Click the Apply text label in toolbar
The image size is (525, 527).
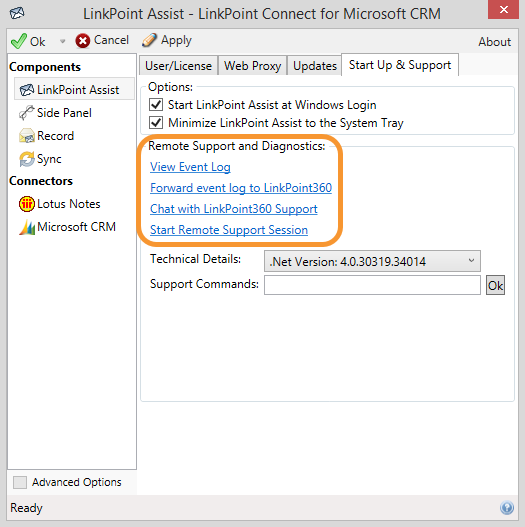[176, 40]
